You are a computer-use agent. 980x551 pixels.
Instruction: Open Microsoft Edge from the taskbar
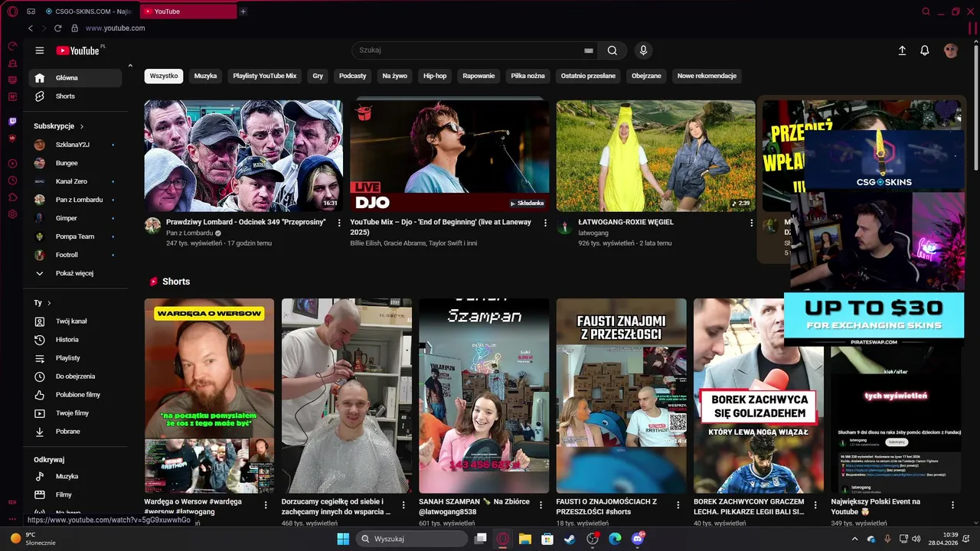click(615, 539)
